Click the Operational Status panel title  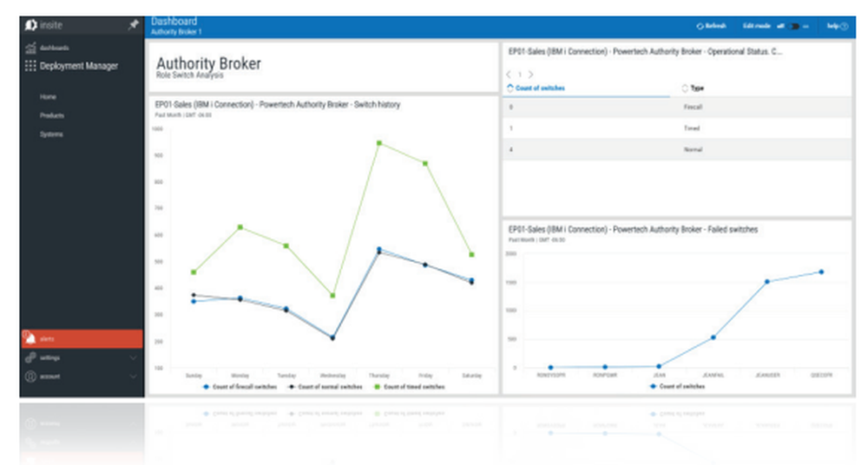pyautogui.click(x=645, y=51)
